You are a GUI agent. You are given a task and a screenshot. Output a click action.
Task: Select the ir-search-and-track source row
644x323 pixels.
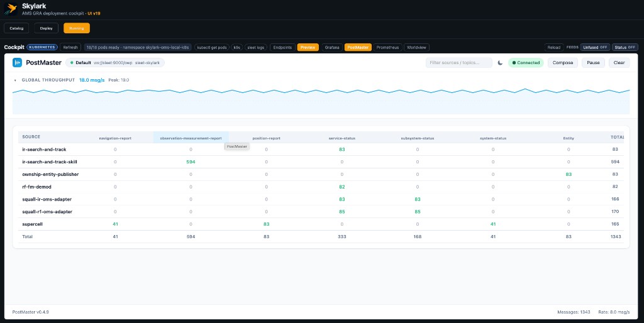321,150
